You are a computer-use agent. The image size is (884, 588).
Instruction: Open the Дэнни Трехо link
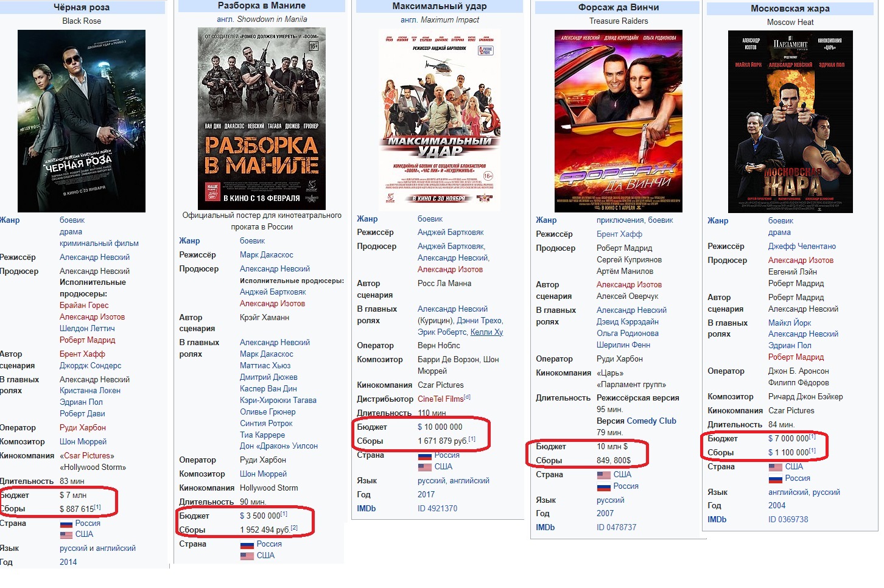480,321
